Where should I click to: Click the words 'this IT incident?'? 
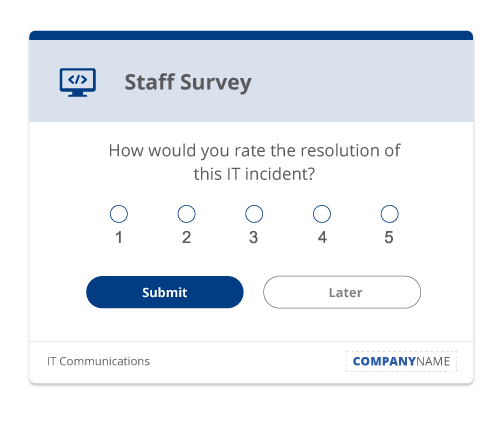click(x=254, y=174)
